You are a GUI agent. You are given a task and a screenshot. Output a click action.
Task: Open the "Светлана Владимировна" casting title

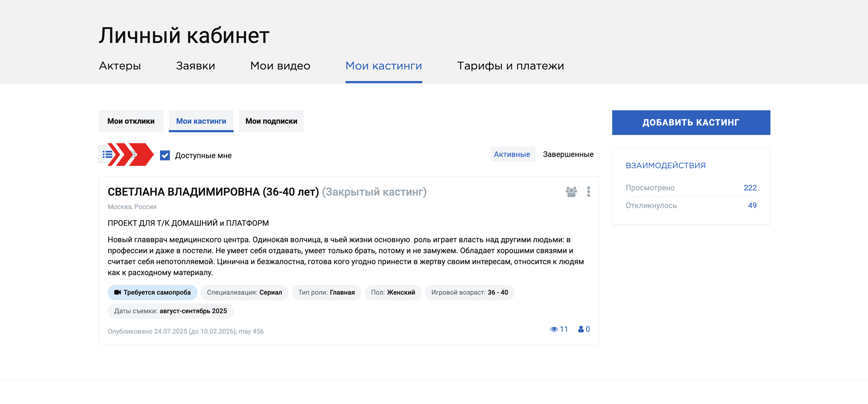[x=213, y=192]
